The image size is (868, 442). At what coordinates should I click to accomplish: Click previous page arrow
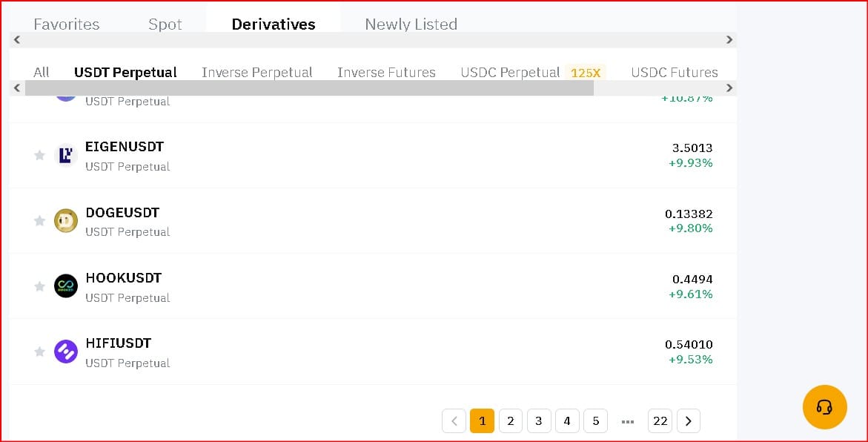[454, 421]
